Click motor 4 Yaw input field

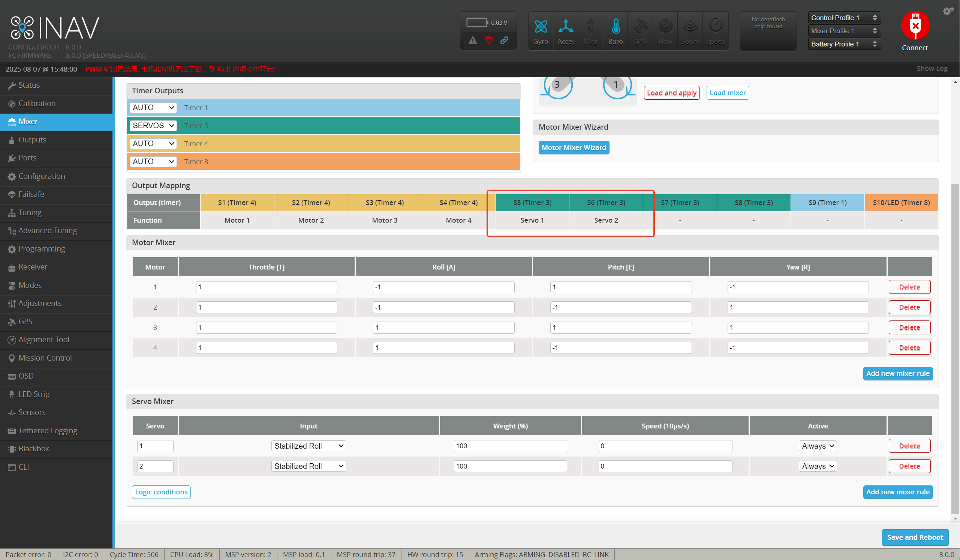coord(798,347)
